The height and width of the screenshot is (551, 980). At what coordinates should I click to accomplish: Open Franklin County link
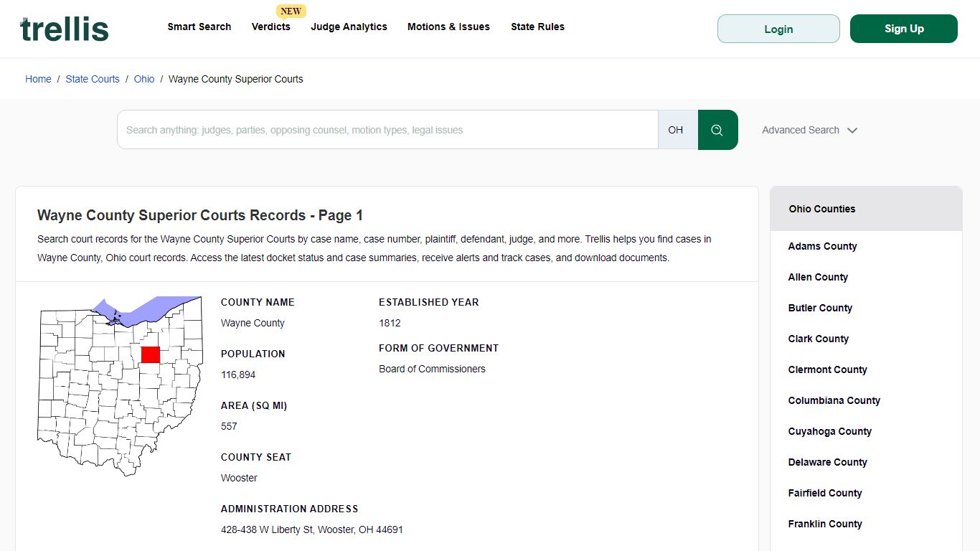[x=825, y=524]
